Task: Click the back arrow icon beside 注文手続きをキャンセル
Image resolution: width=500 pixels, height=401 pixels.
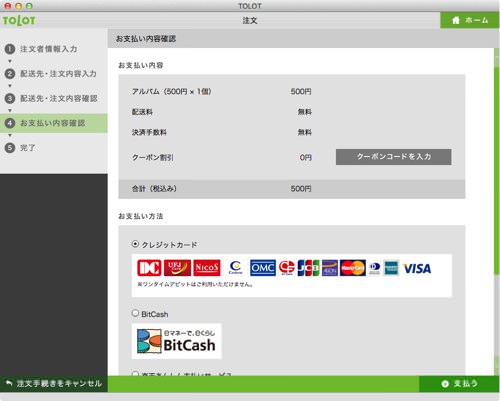Action: tap(9, 383)
